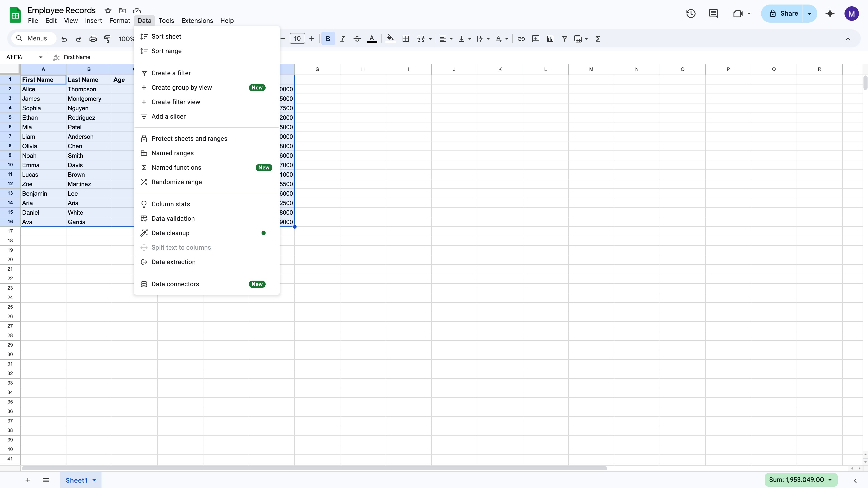868x488 pixels.
Task: Check the cloud save status icon
Action: pyautogui.click(x=137, y=10)
